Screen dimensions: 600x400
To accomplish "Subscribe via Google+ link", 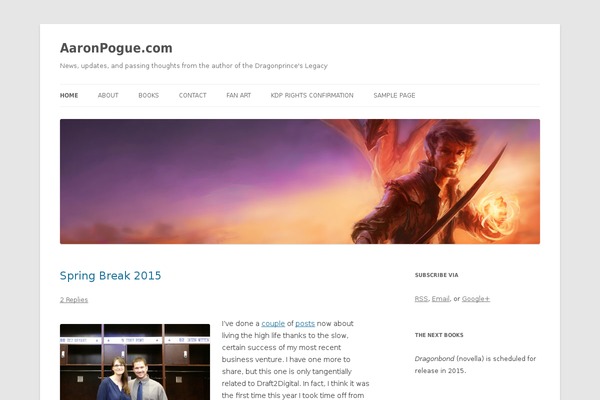I will pyautogui.click(x=476, y=299).
